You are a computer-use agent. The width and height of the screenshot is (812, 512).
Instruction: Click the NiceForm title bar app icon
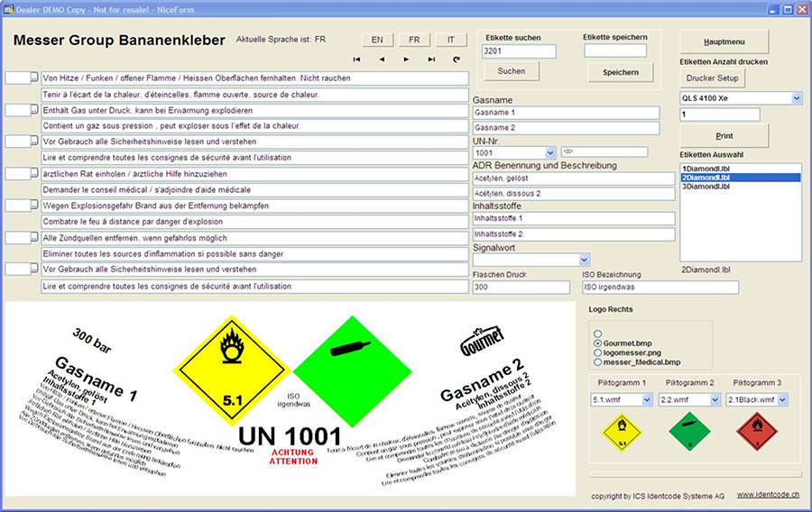(x=8, y=9)
